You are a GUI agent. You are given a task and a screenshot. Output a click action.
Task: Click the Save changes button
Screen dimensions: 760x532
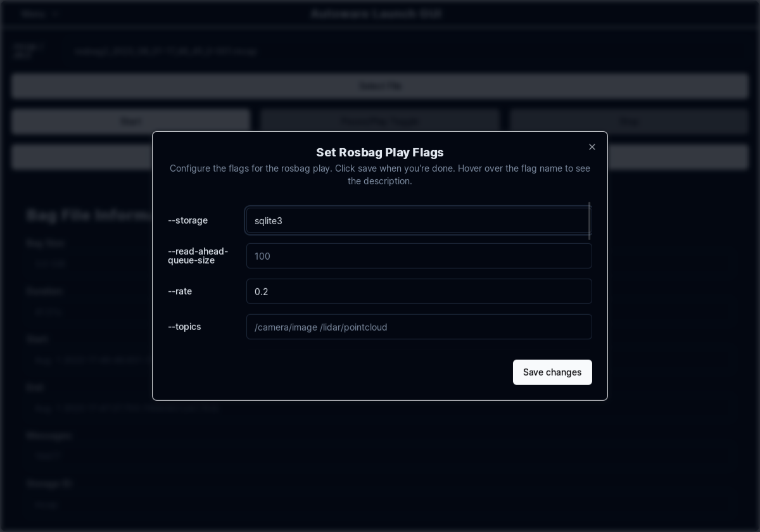(x=552, y=372)
